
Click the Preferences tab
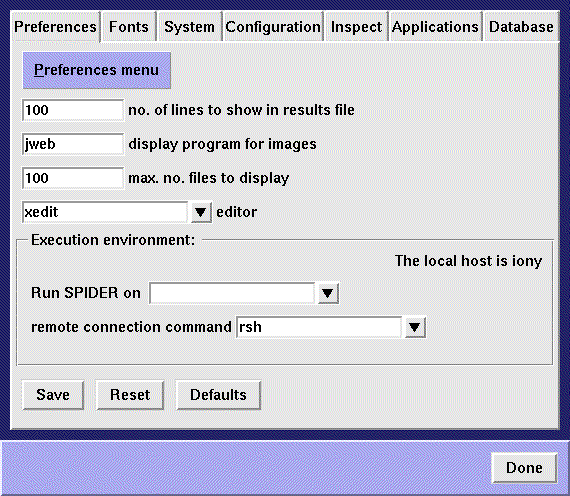pos(55,27)
